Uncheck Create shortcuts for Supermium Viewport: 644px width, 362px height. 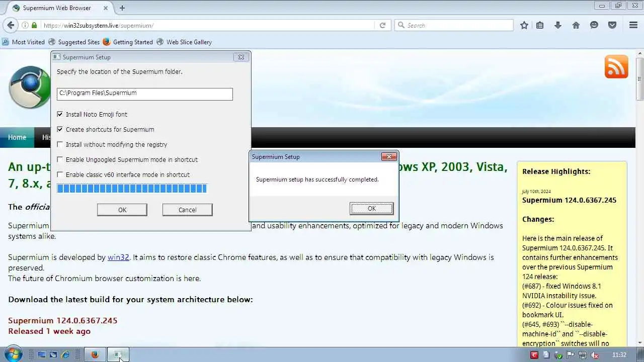pyautogui.click(x=60, y=130)
